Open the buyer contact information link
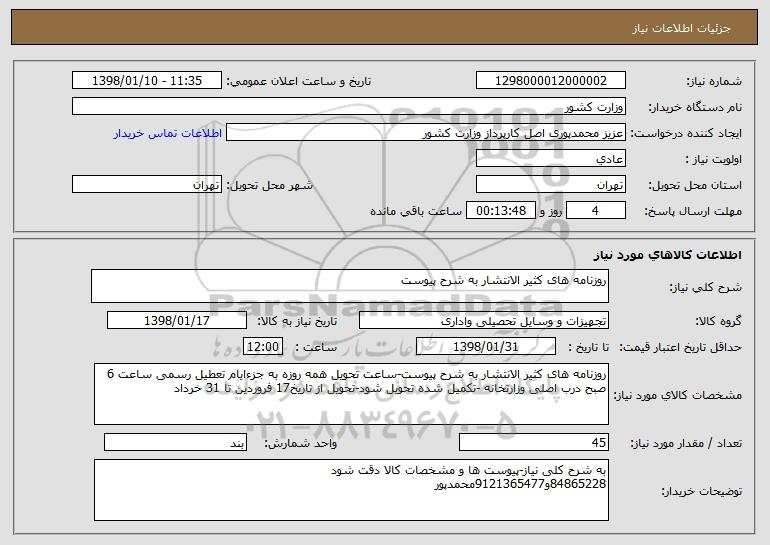 coord(167,134)
